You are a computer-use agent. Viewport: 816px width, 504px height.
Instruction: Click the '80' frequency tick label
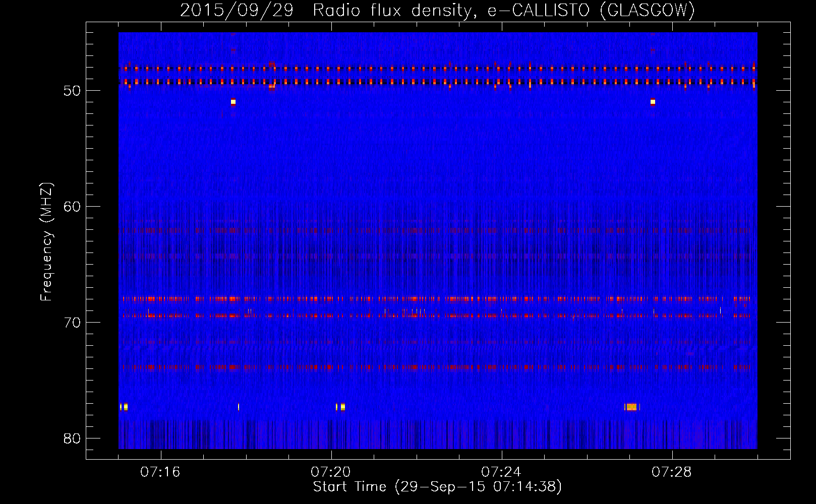72,438
